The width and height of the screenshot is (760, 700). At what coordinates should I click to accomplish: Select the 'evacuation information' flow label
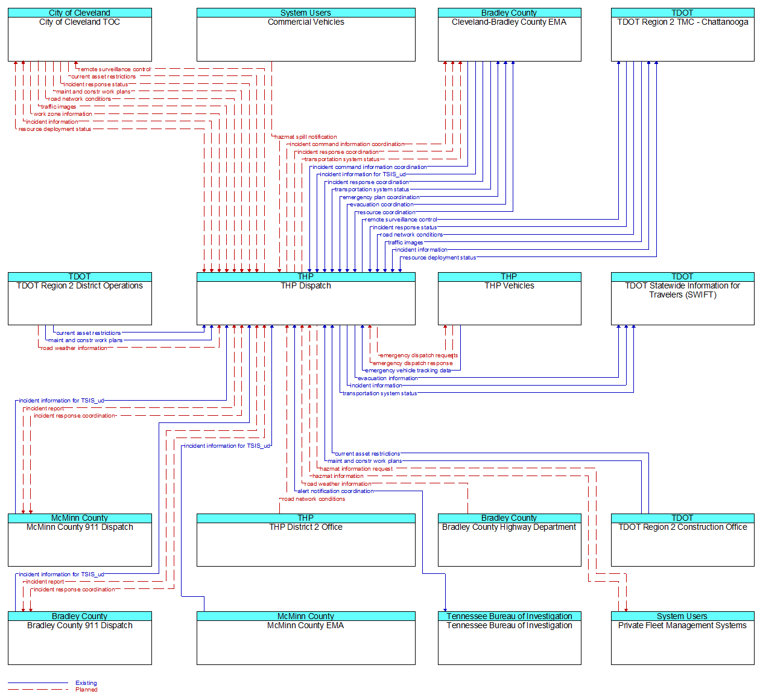coord(388,378)
